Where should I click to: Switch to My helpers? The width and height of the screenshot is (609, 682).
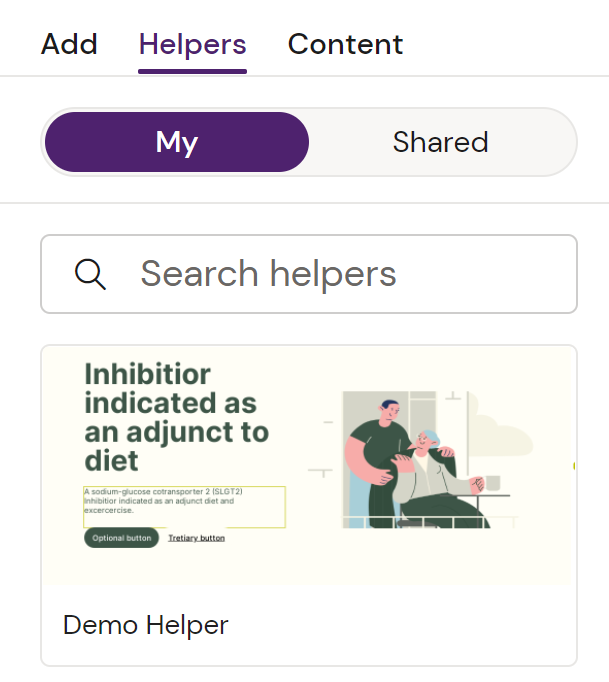(x=177, y=142)
